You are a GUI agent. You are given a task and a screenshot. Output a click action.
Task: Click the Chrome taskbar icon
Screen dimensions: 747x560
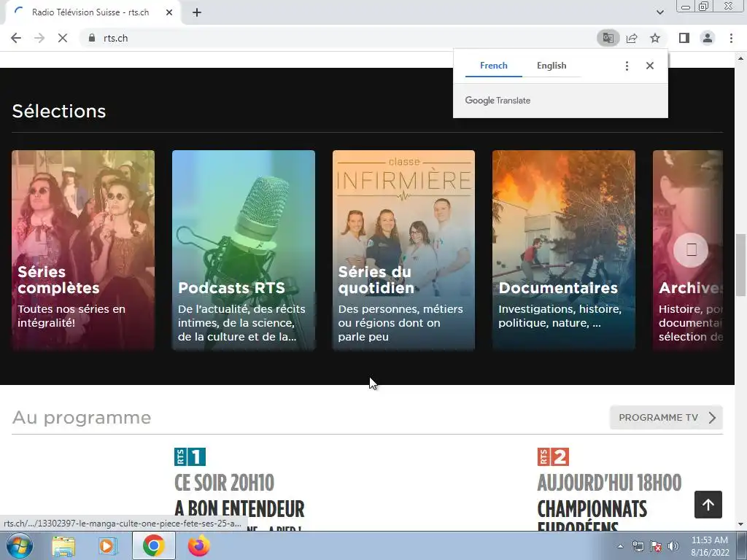click(x=153, y=545)
